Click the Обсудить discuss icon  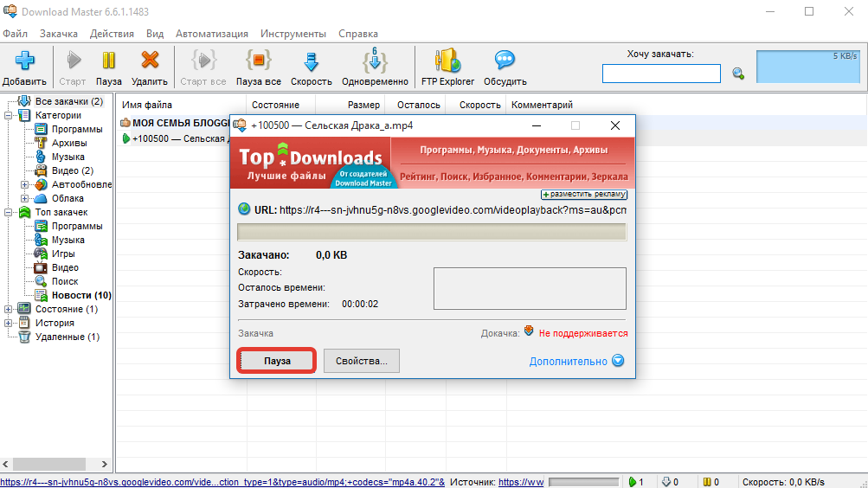point(505,60)
